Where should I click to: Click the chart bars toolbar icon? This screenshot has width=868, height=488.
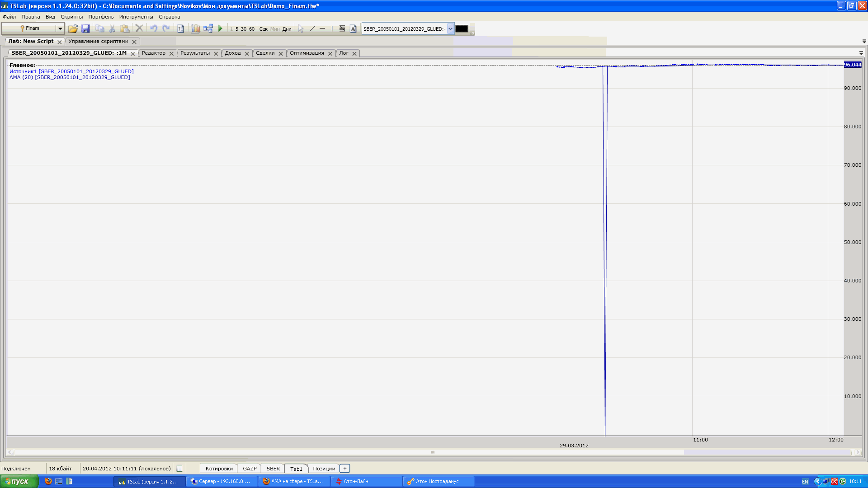point(195,28)
